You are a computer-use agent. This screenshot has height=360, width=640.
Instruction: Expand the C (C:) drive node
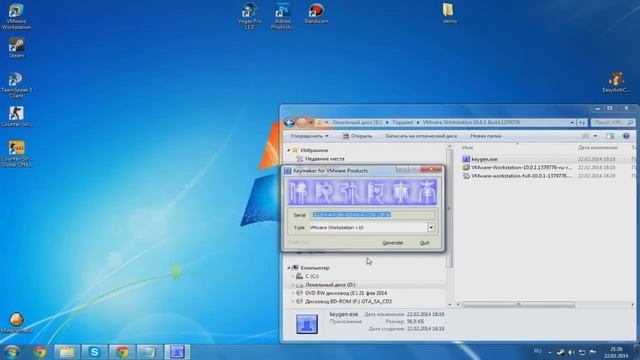click(x=293, y=276)
